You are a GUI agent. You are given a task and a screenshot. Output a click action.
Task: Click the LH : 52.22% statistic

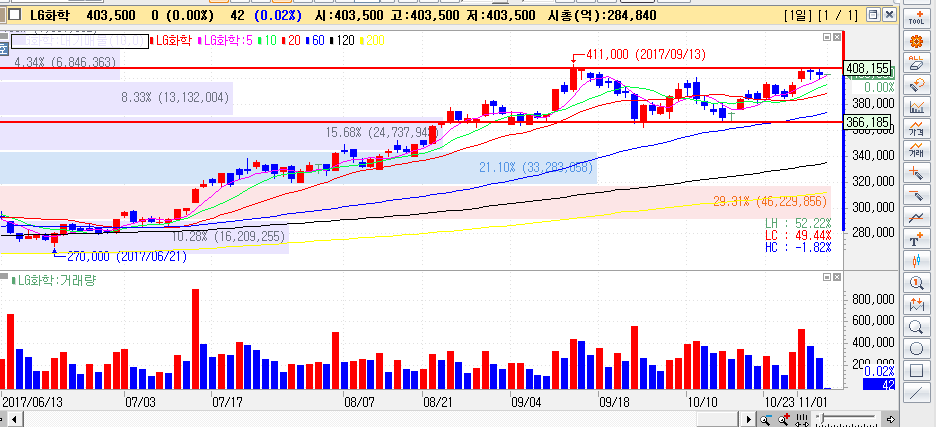(798, 223)
